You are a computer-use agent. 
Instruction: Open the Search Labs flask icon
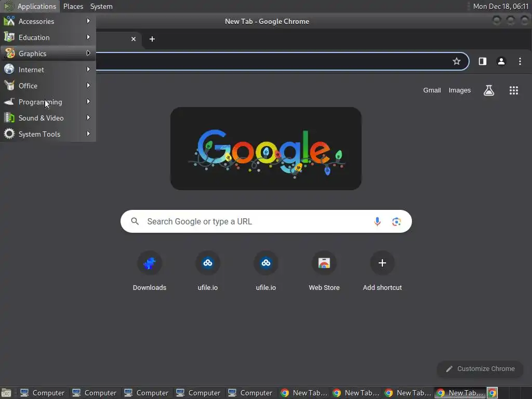488,90
